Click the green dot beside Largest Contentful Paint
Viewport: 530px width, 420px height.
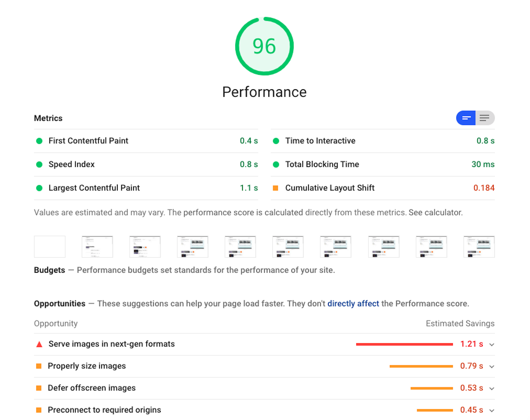click(x=39, y=188)
